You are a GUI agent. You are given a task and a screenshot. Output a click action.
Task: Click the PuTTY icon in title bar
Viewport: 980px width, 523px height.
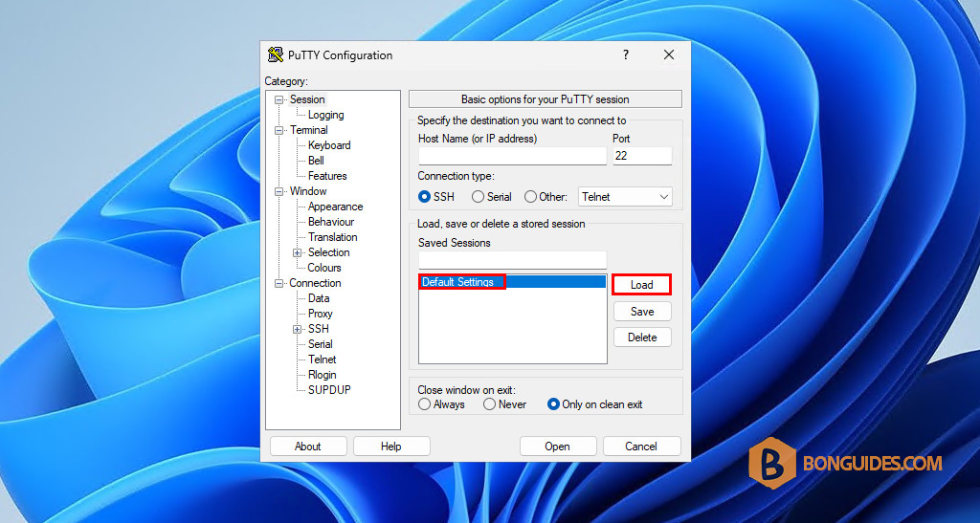point(275,54)
